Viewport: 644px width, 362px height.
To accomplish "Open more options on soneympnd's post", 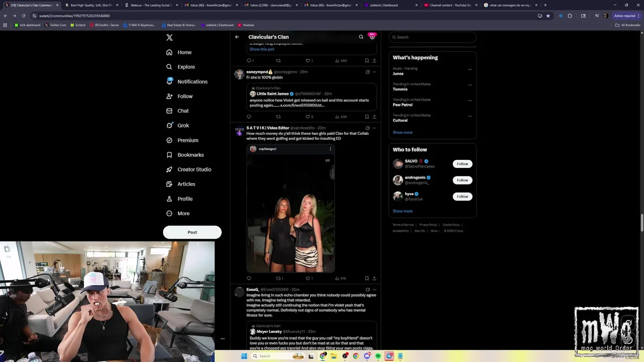I will pyautogui.click(x=374, y=72).
